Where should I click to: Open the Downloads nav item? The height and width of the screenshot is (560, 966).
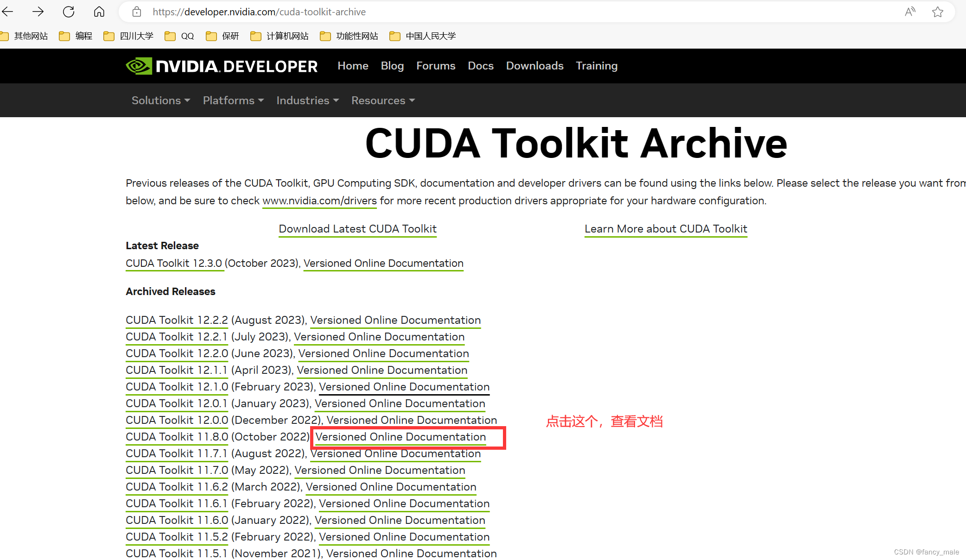534,66
